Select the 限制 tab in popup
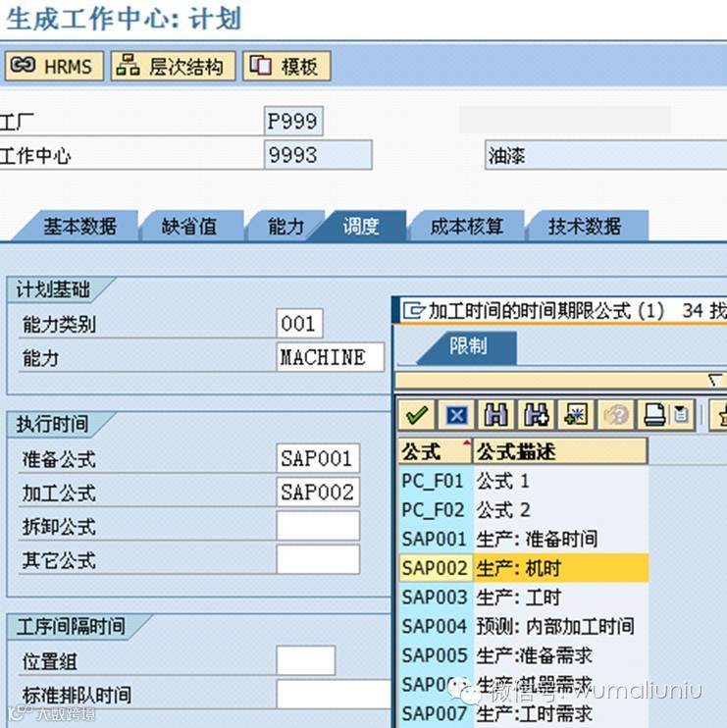The width and height of the screenshot is (727, 728). (468, 346)
